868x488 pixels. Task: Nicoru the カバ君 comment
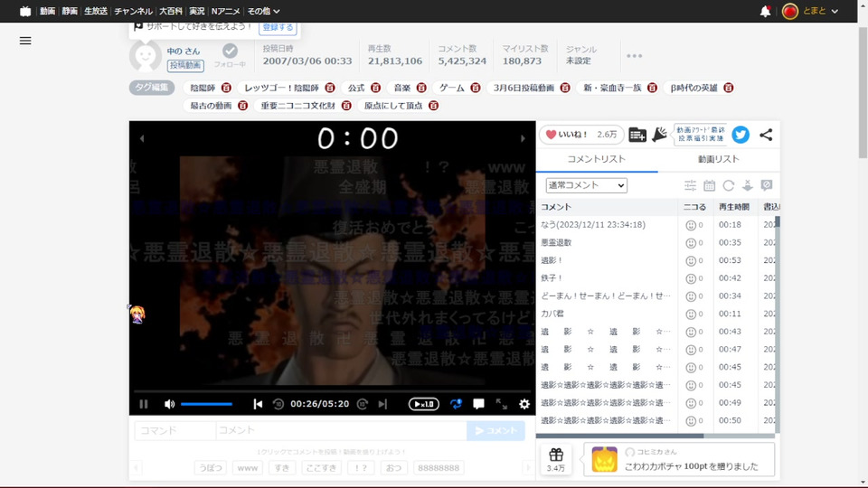coord(691,314)
